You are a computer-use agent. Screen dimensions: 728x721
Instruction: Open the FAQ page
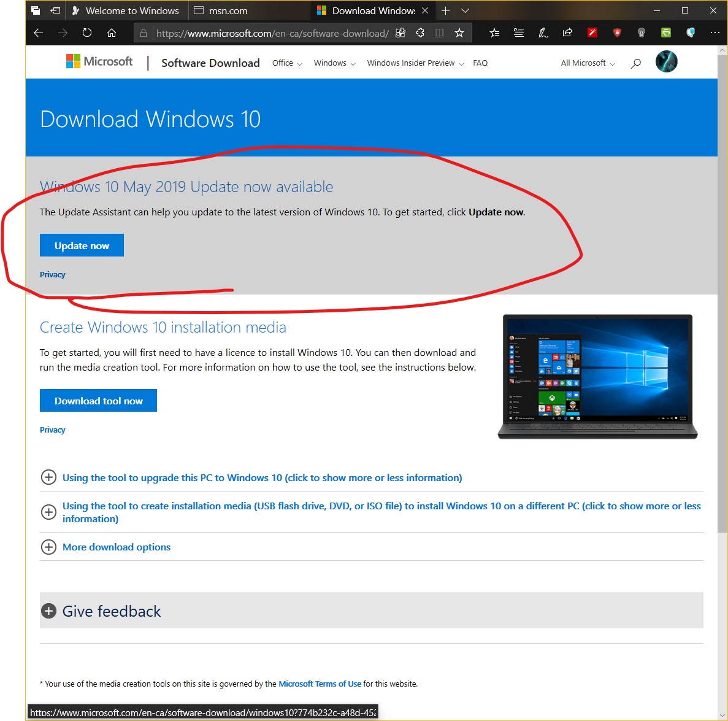point(480,63)
